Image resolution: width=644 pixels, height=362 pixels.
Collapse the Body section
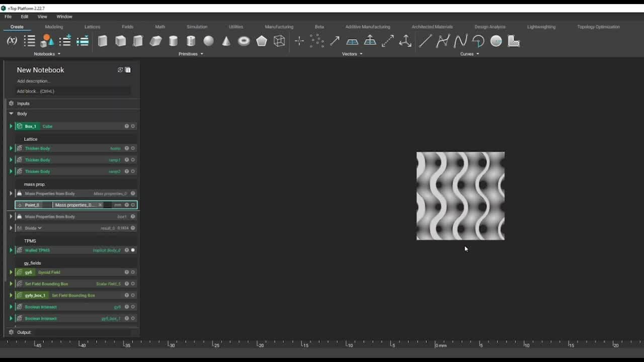click(11, 114)
